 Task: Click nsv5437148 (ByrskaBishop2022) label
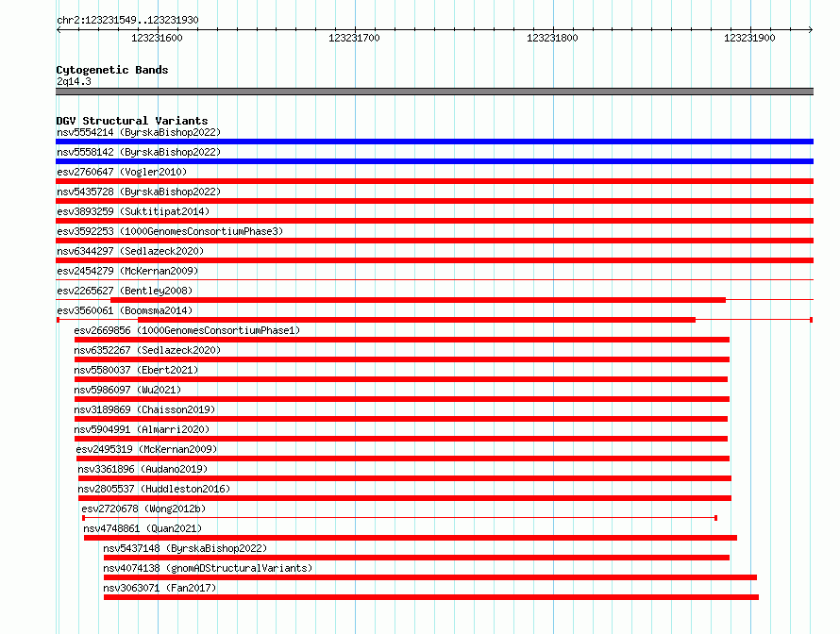point(185,548)
